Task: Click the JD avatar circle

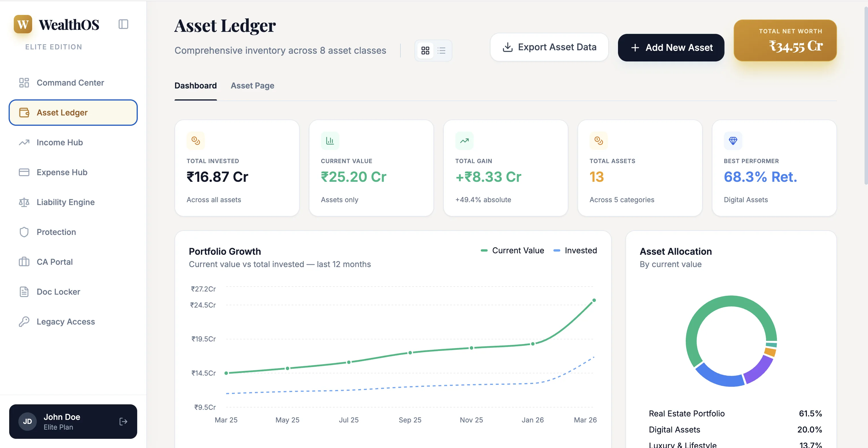Action: click(x=27, y=421)
